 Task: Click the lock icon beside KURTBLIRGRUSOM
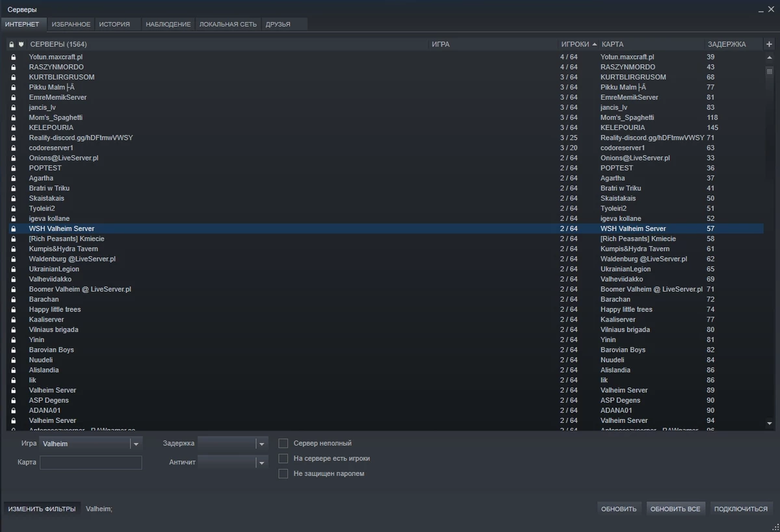13,77
